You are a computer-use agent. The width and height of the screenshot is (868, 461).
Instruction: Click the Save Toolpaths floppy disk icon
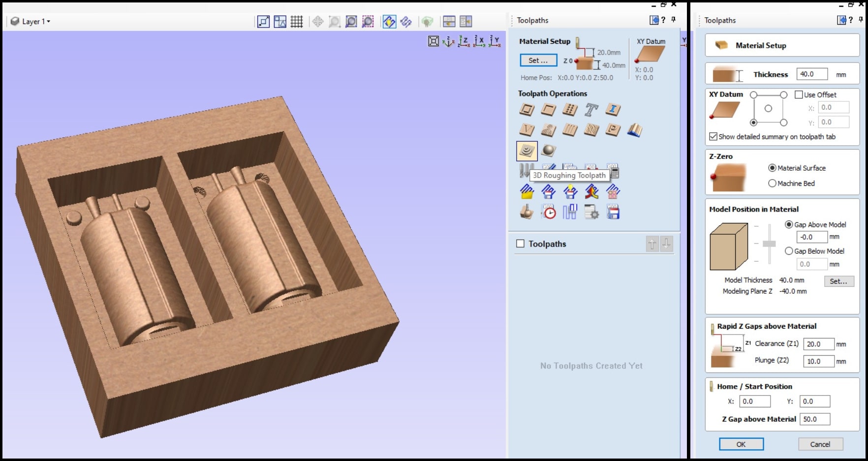point(613,212)
